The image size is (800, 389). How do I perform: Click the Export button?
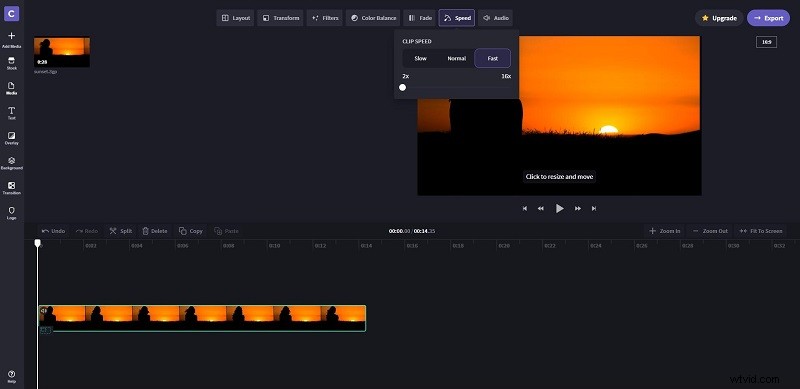[x=768, y=18]
